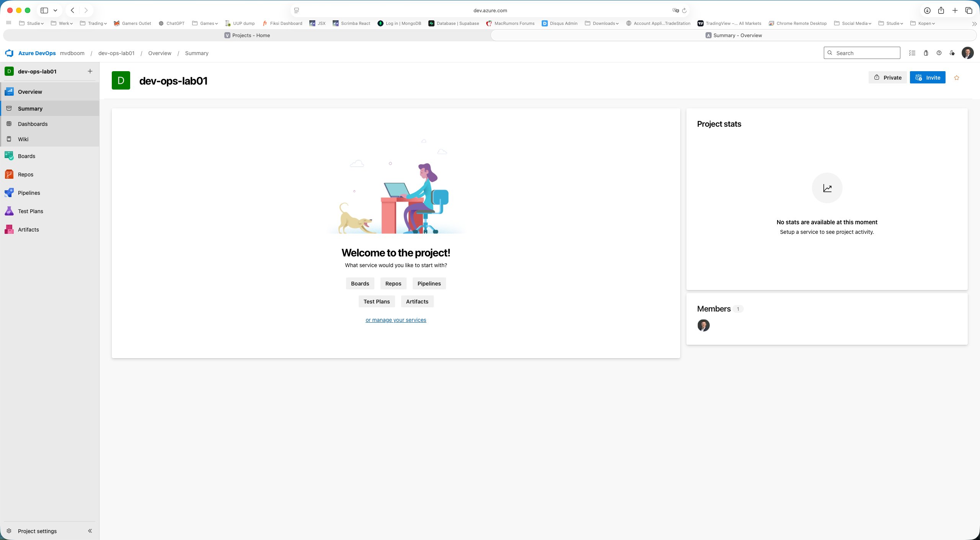Viewport: 980px width, 540px height.
Task: Expand the Safari sidebar dropdown arrow
Action: coord(55,10)
